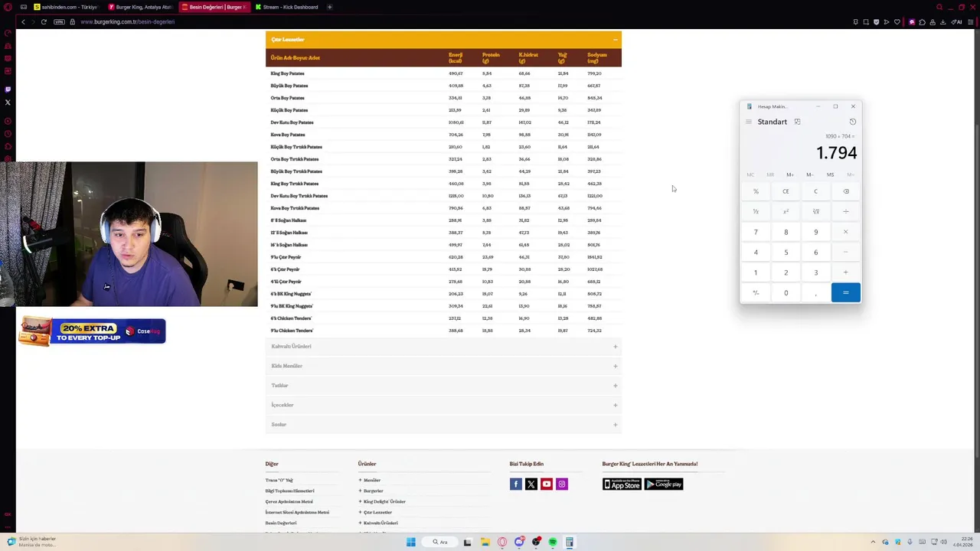The height and width of the screenshot is (551, 980).
Task: Toggle calculator keep-on-top icon
Action: (x=797, y=122)
